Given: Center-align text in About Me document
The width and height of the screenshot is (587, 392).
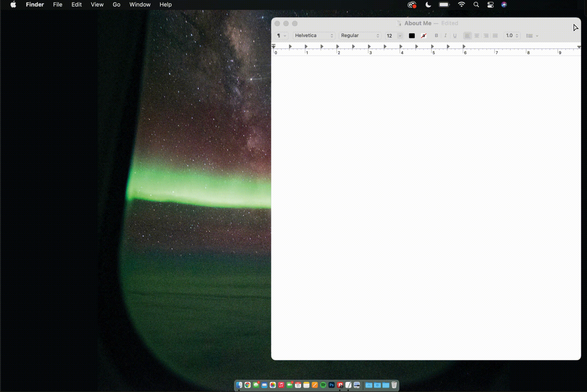Looking at the screenshot, I should [477, 36].
